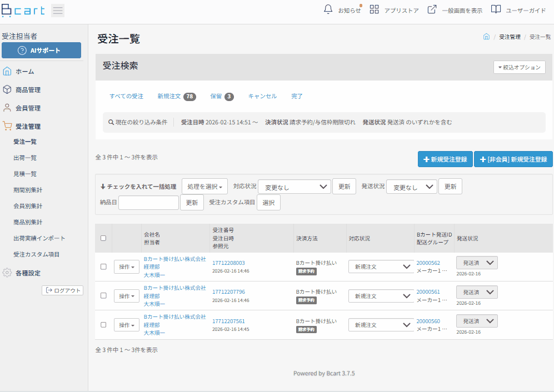
Task: Click the Bcart logo
Action: tap(23, 11)
